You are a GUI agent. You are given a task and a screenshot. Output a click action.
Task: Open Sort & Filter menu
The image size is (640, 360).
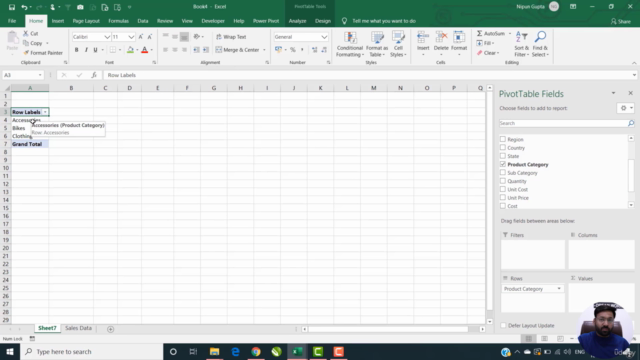pyautogui.click(x=522, y=44)
